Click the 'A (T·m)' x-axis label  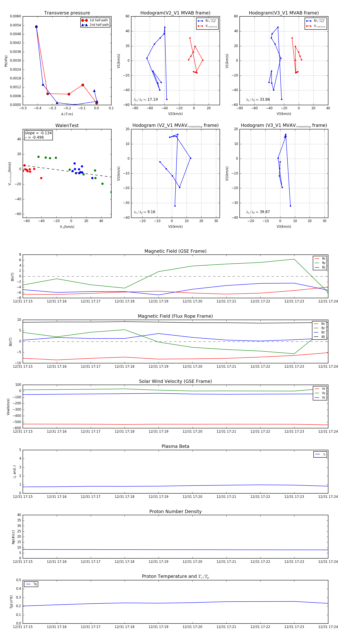(67, 114)
